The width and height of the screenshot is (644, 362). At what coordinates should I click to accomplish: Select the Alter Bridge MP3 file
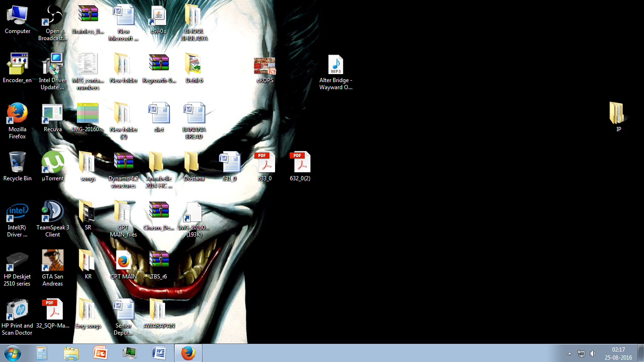[x=336, y=73]
